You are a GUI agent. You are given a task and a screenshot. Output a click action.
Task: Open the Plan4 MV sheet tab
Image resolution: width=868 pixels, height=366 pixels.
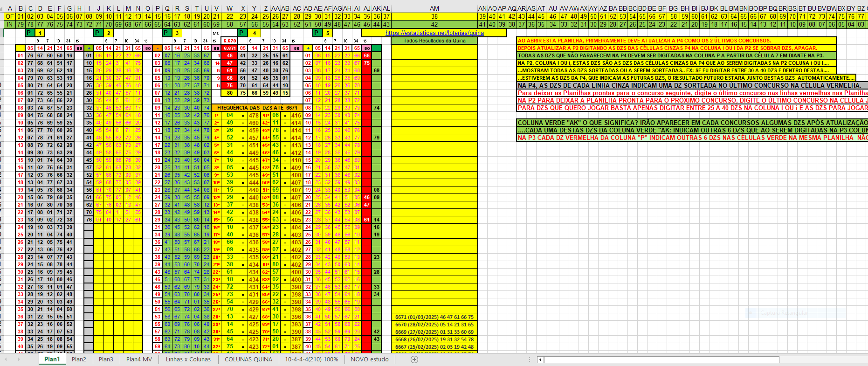[139, 359]
